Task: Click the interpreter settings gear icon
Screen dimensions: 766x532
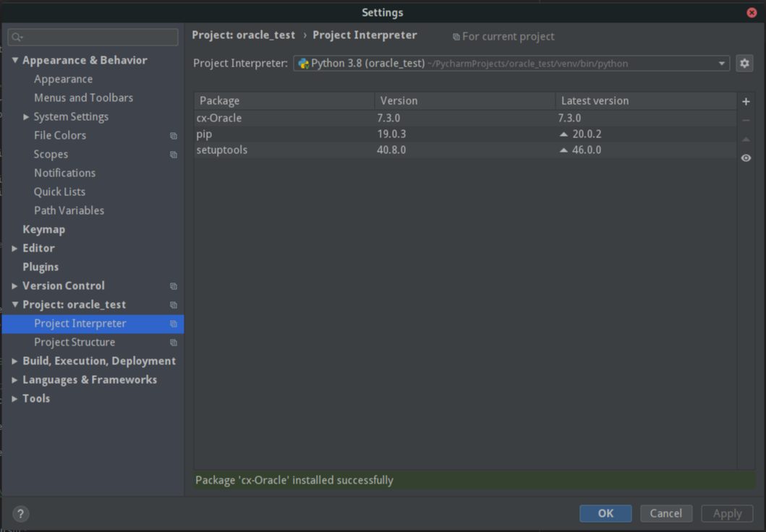Action: point(744,64)
